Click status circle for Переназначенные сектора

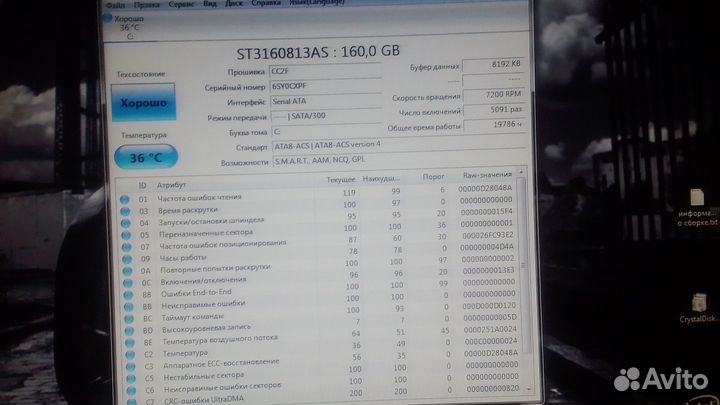[x=126, y=236]
